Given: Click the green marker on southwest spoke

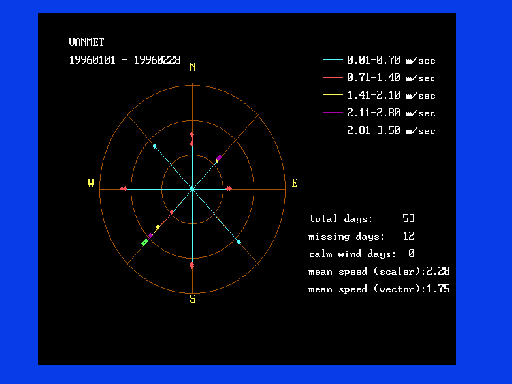Looking at the screenshot, I should coord(144,242).
